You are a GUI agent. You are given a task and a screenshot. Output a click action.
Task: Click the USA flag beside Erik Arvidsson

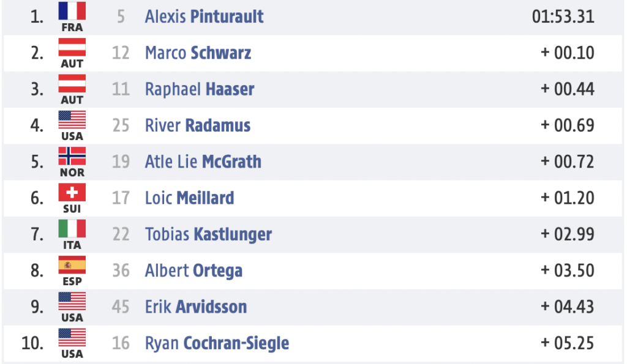pyautogui.click(x=72, y=302)
